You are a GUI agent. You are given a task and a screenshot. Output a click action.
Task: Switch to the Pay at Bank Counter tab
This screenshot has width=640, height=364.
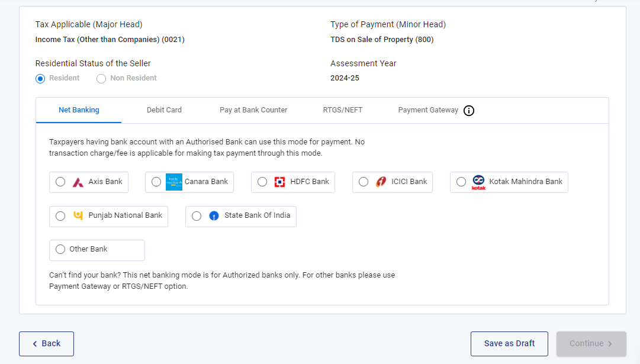253,110
